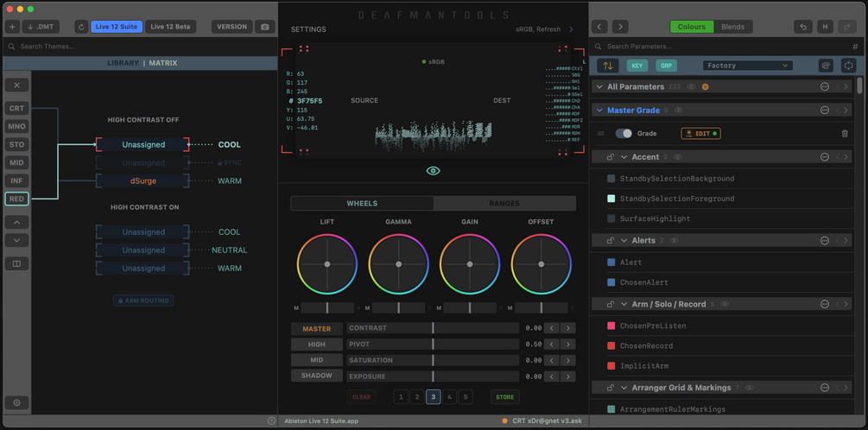
Task: Click the yellow sort arrows icon
Action: [x=608, y=66]
